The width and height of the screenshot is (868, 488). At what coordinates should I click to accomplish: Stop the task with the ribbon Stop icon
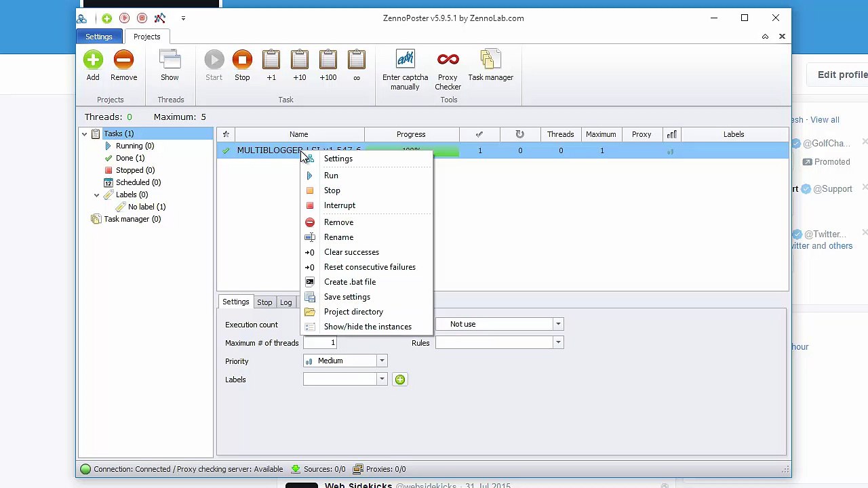242,60
